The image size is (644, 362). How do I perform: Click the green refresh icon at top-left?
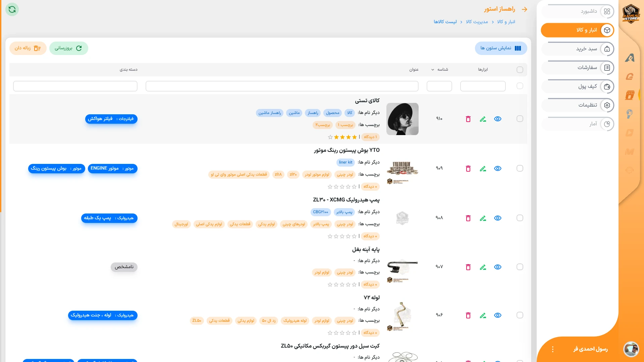click(12, 9)
